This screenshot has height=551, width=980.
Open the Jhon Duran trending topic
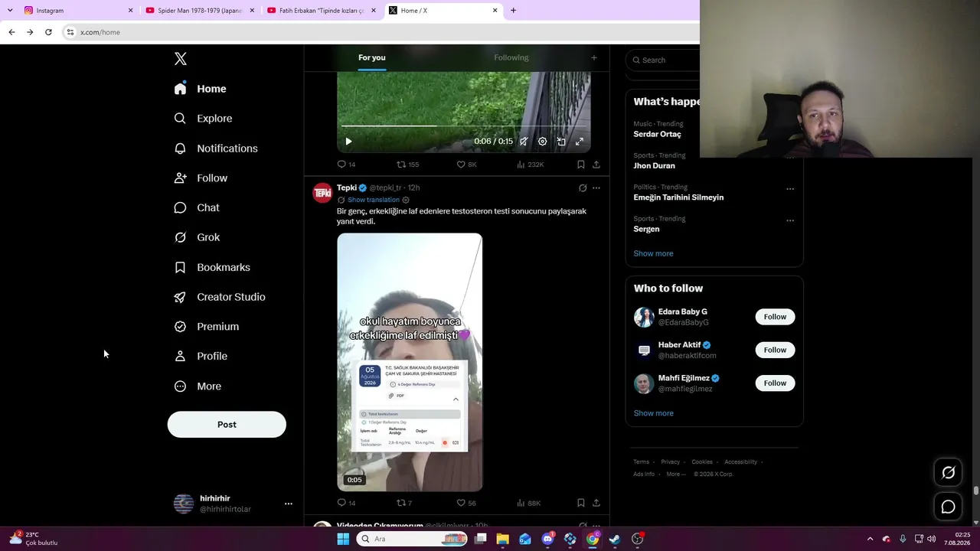point(654,165)
